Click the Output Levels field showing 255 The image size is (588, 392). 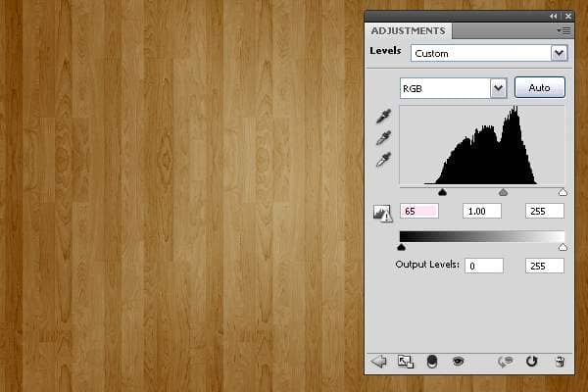coord(545,266)
